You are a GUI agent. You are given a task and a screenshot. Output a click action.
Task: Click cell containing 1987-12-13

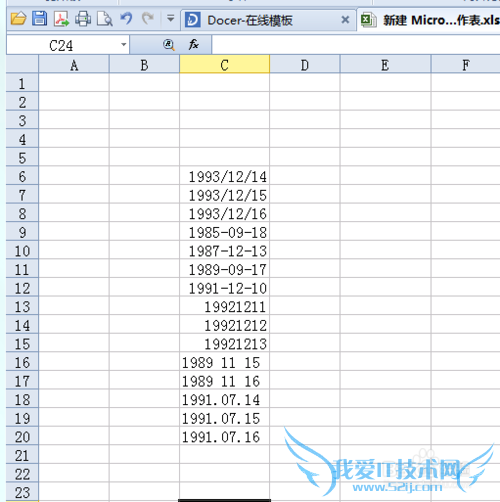[225, 250]
